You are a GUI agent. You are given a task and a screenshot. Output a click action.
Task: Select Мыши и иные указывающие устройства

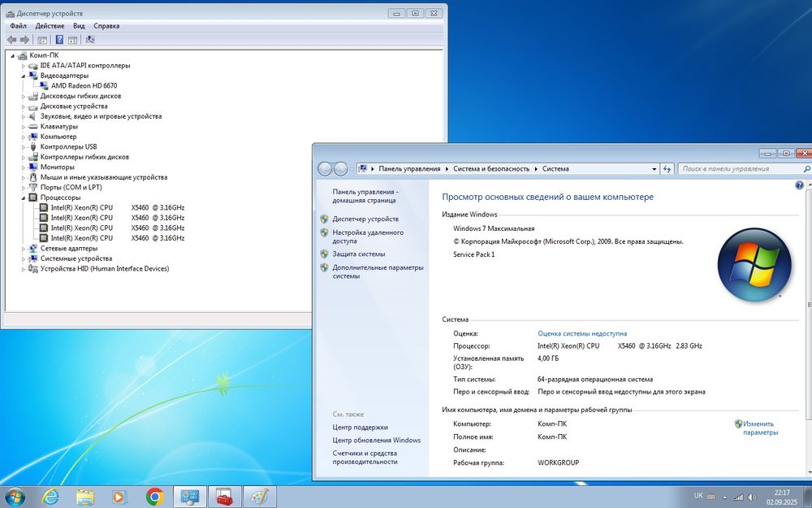coord(104,177)
